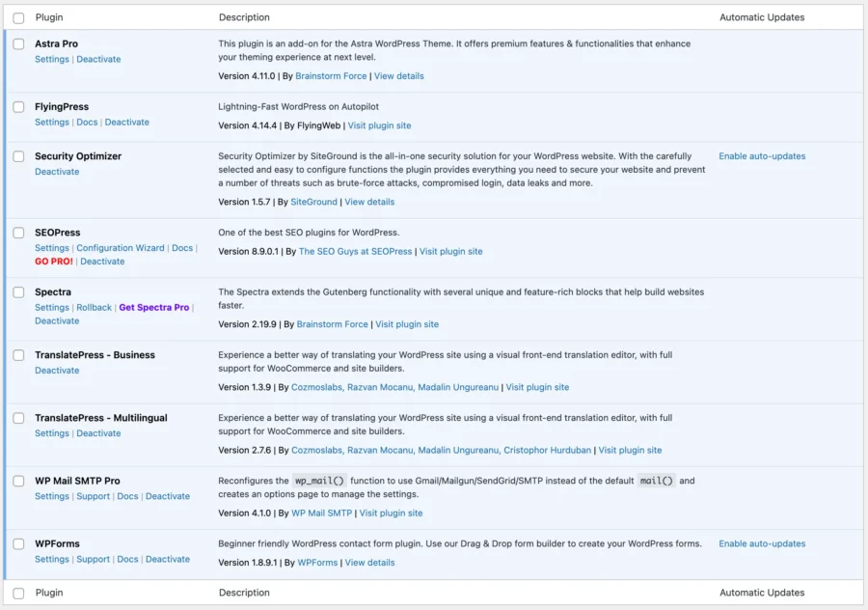
Task: View details of WPForms
Action: 369,563
